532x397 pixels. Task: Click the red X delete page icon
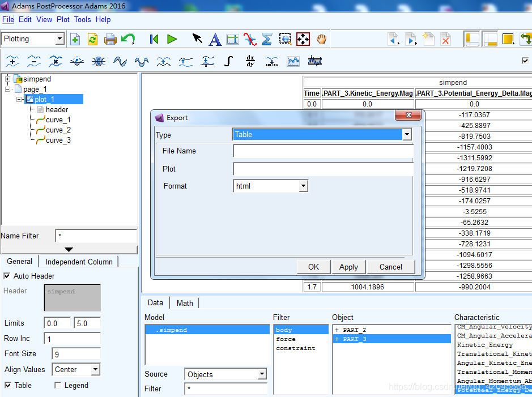point(446,39)
